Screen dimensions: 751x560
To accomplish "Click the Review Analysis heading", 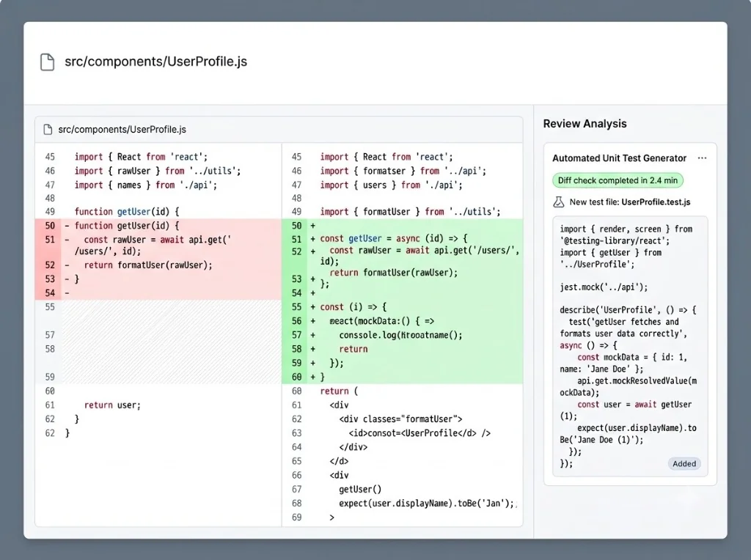I will point(585,123).
